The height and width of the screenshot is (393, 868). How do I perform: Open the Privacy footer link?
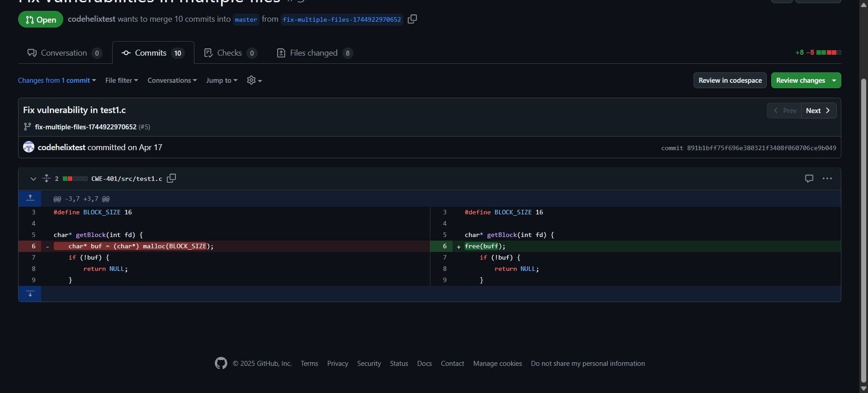point(338,364)
